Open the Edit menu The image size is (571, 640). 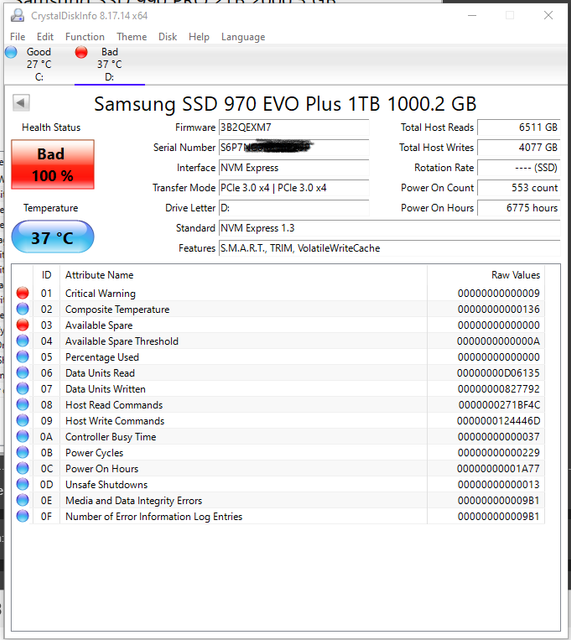click(x=45, y=37)
